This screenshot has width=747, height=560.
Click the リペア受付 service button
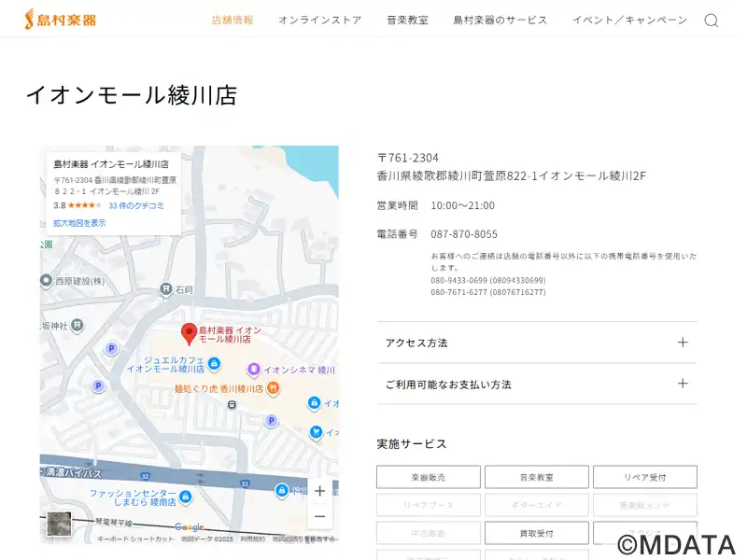(645, 477)
